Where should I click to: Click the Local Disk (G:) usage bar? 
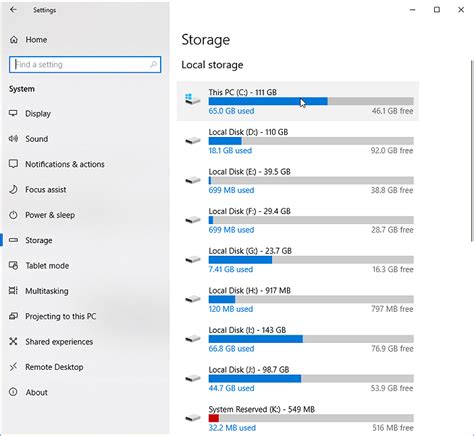tap(311, 260)
